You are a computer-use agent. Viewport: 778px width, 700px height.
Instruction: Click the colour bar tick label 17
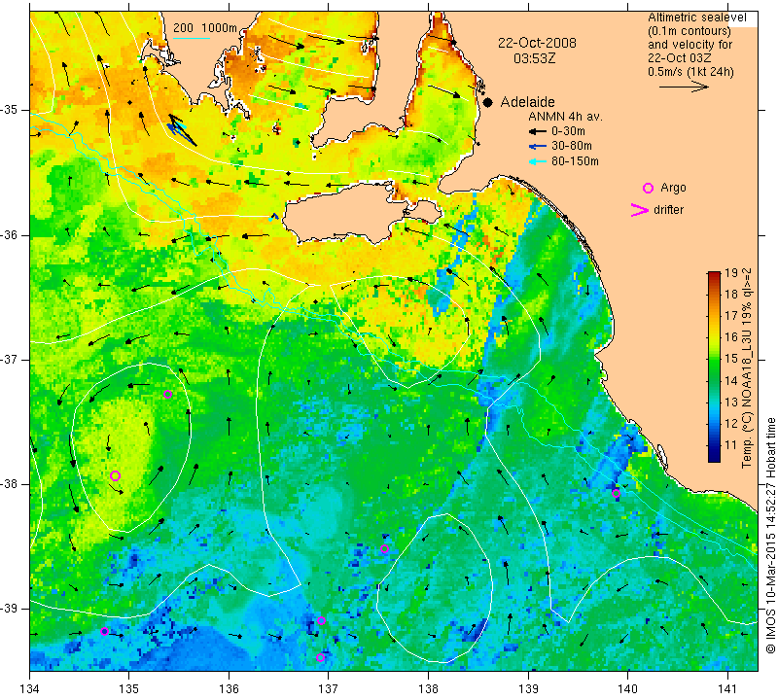click(x=731, y=315)
